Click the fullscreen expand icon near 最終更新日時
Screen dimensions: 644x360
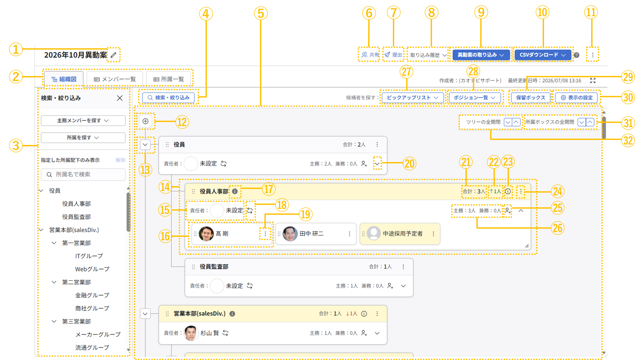click(x=593, y=81)
